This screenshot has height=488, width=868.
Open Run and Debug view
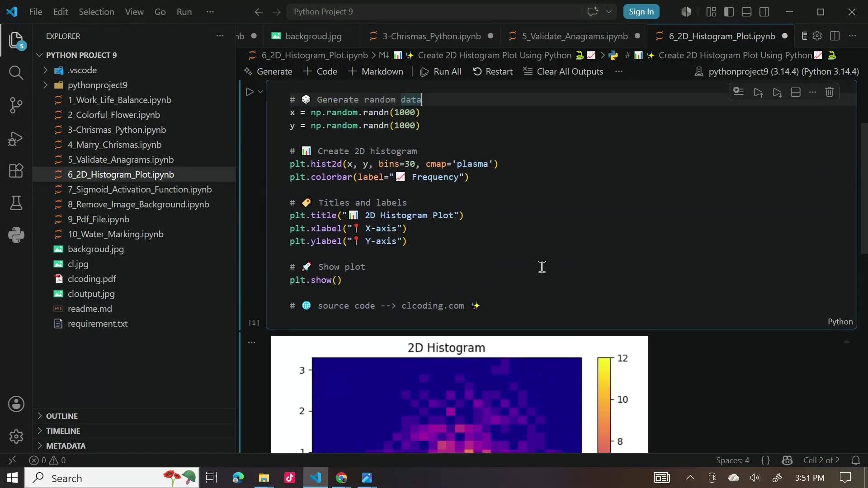pos(16,138)
